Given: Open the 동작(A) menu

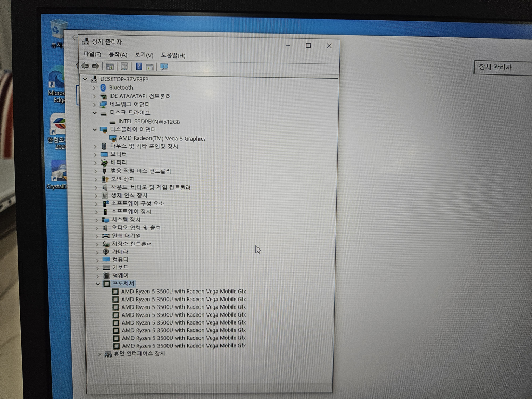Looking at the screenshot, I should (118, 55).
